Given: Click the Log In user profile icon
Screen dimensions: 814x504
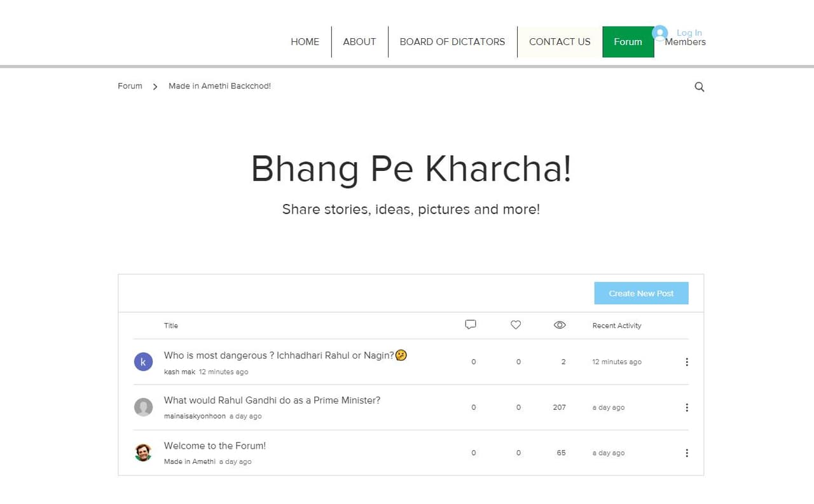Looking at the screenshot, I should 659,32.
